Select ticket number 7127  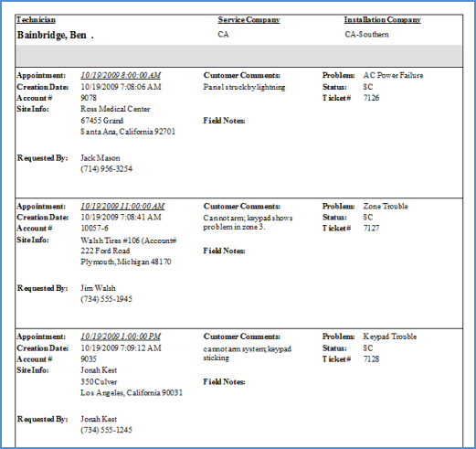coord(371,229)
